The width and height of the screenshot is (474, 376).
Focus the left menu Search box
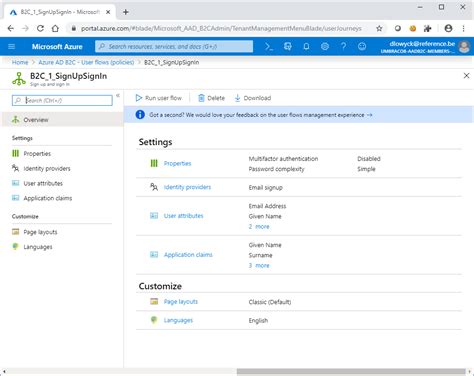62,100
